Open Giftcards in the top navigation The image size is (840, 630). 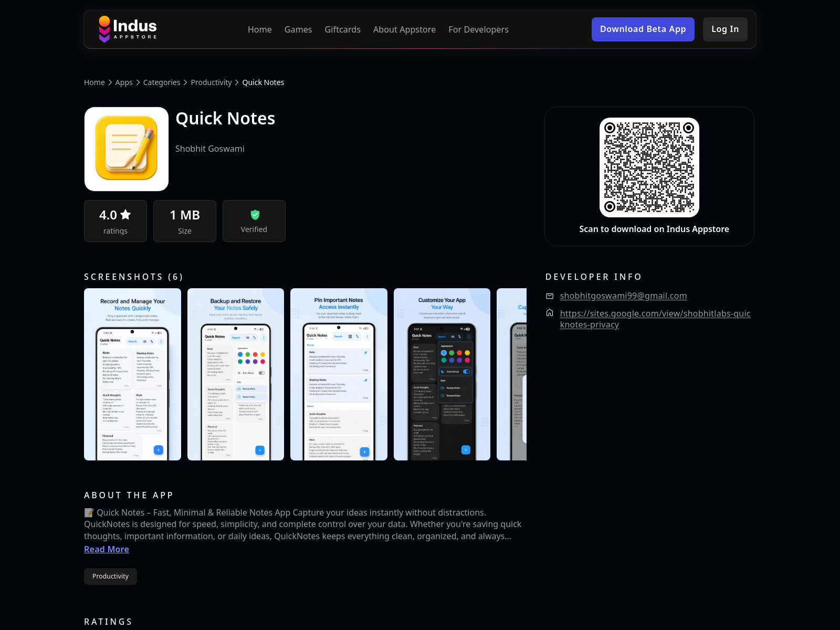click(343, 29)
